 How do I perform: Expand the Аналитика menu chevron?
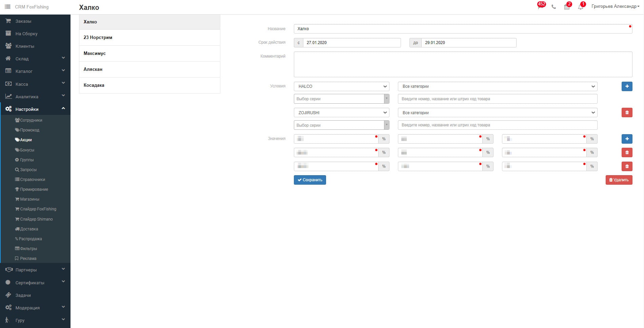click(x=63, y=96)
